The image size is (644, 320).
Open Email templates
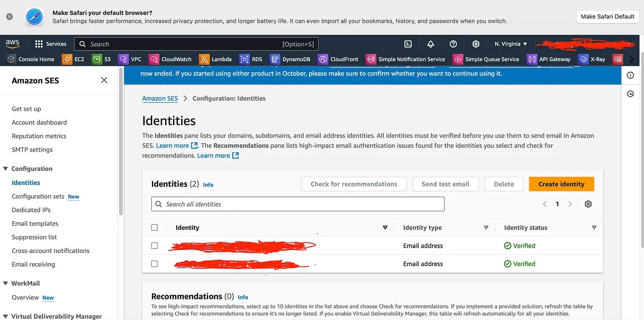[x=35, y=223]
